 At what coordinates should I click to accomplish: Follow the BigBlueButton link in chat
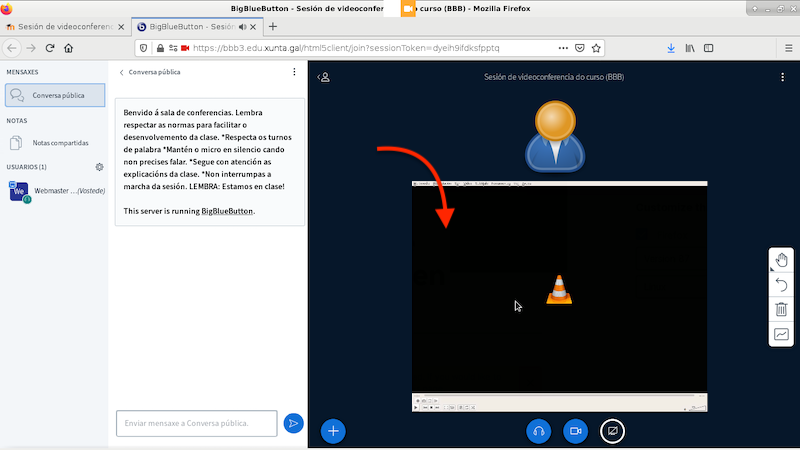pyautogui.click(x=227, y=211)
